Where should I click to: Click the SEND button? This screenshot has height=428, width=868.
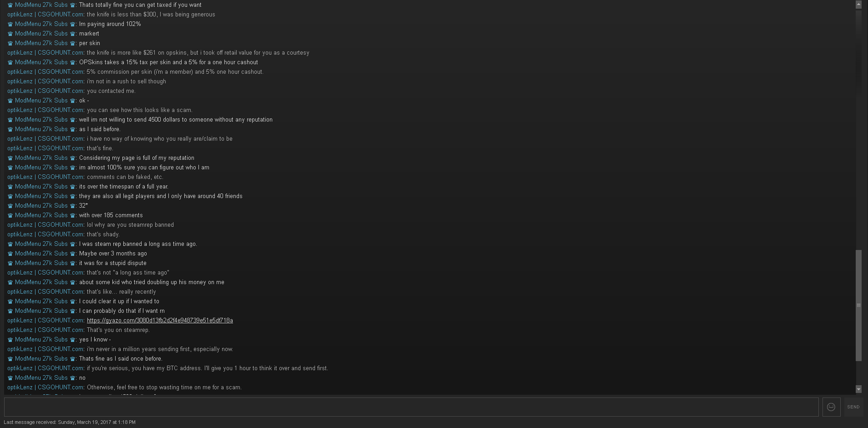pos(853,407)
